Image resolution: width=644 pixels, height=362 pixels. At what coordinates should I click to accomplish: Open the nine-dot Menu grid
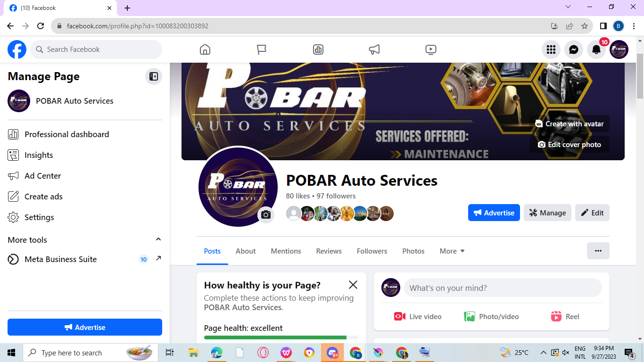pyautogui.click(x=551, y=49)
